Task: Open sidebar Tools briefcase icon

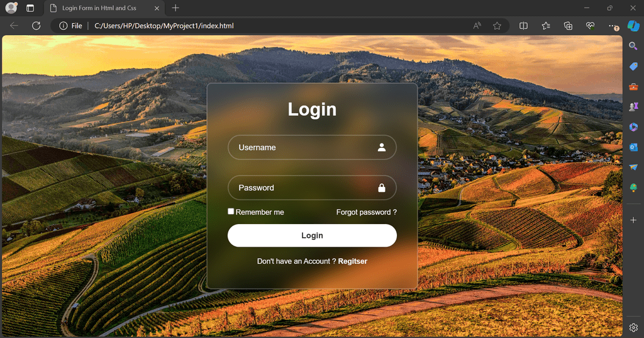Action: pyautogui.click(x=633, y=86)
